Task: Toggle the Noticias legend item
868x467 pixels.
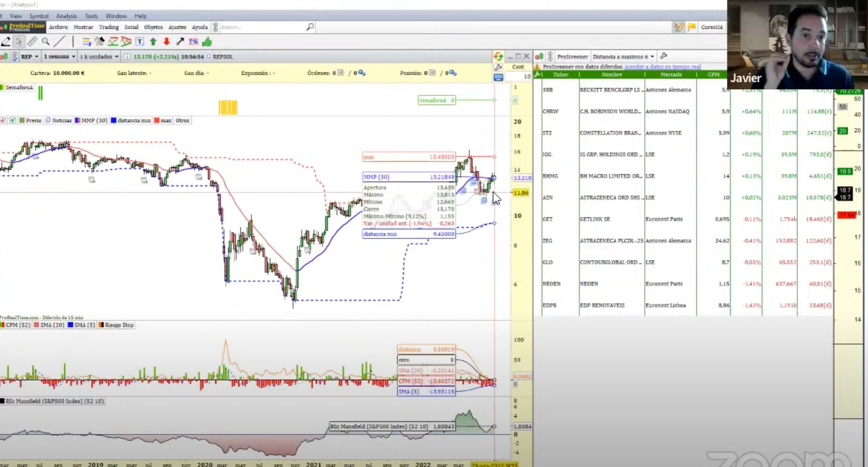Action: tap(58, 120)
